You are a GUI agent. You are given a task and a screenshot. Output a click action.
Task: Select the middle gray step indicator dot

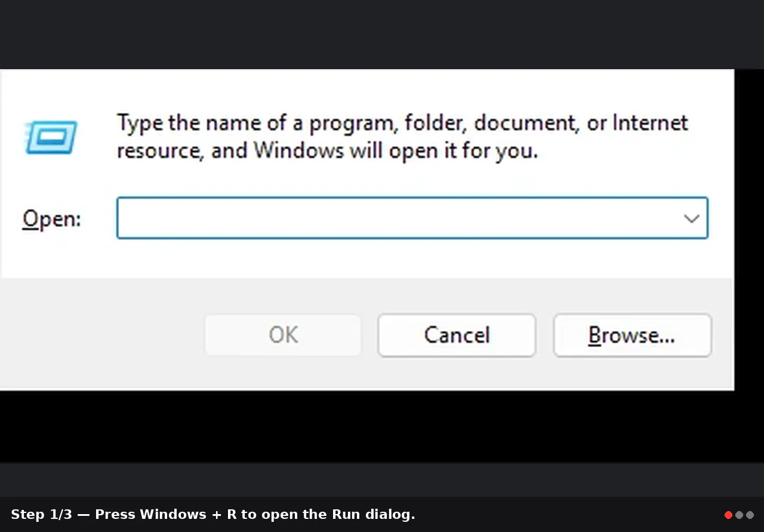[739, 515]
